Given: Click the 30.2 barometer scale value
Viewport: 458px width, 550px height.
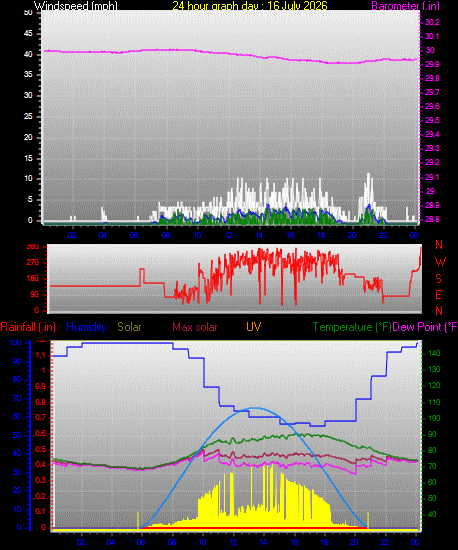Looking at the screenshot, I should 432,22.
